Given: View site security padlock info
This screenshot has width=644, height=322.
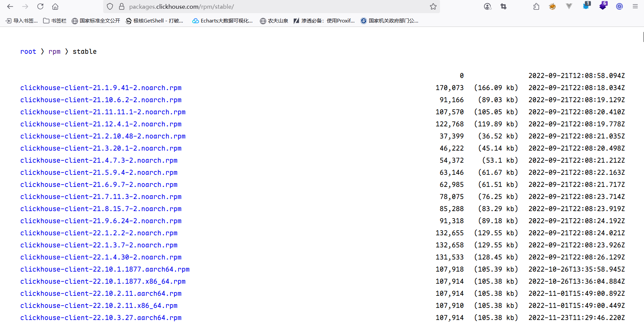Looking at the screenshot, I should (122, 6).
